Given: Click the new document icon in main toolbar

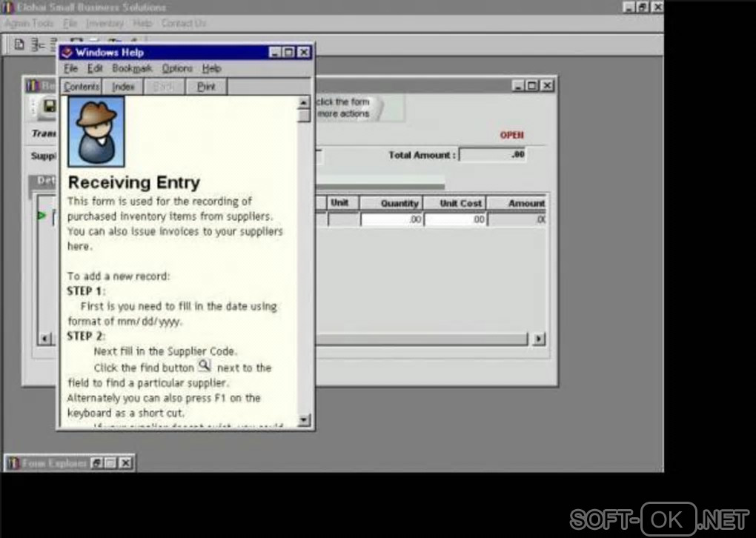Looking at the screenshot, I should tap(19, 44).
